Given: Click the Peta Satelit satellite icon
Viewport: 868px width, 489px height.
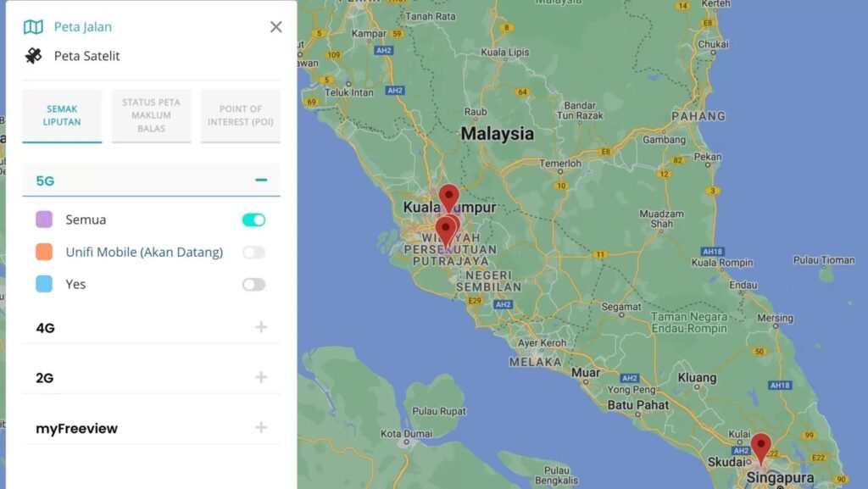Looking at the screenshot, I should (33, 55).
